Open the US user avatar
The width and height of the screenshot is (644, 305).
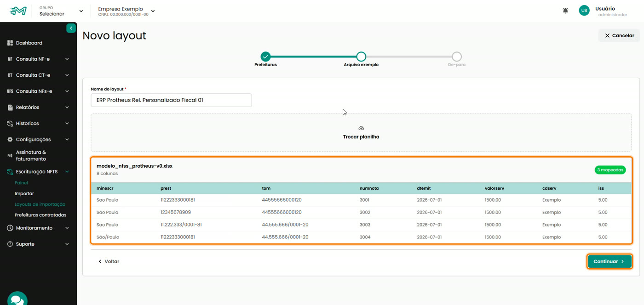coord(584,11)
